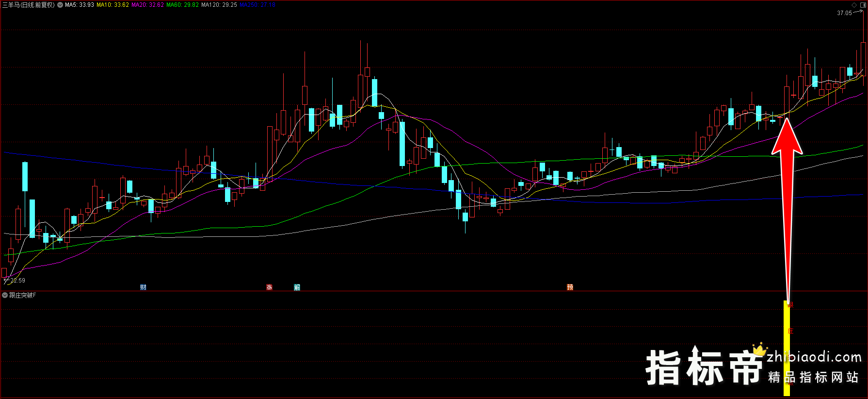Click the 37.05 high price label
868x399 pixels.
click(844, 13)
